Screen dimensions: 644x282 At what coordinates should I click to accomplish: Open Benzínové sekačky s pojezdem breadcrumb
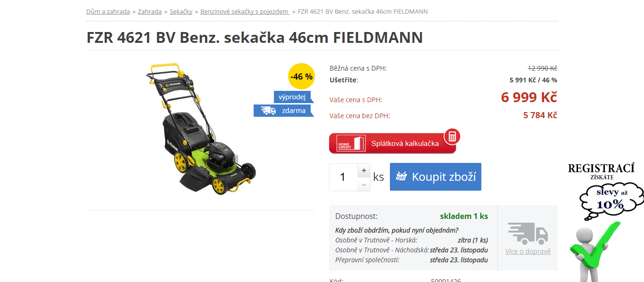(245, 11)
